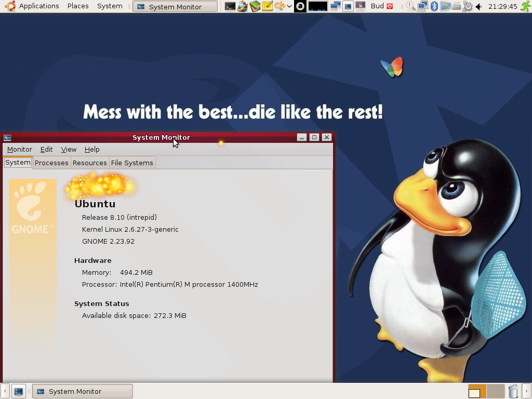
Task: Click the volume speaker icon
Action: (478, 6)
